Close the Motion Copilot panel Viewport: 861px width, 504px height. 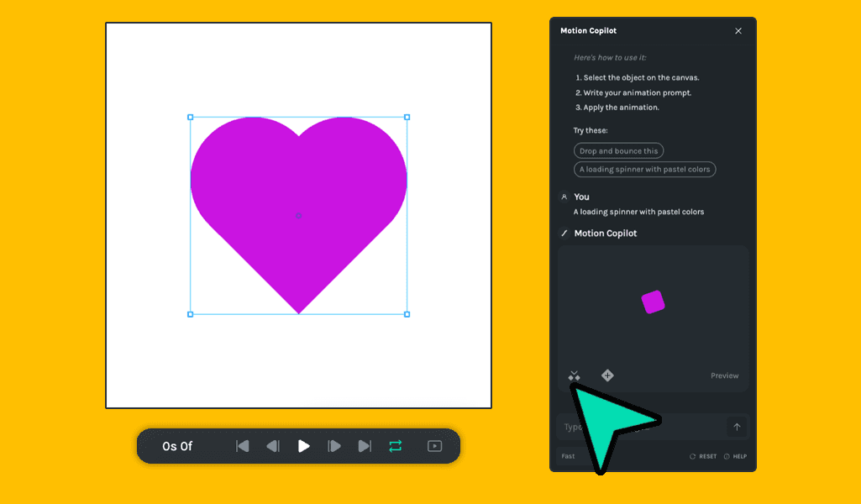pos(738,31)
